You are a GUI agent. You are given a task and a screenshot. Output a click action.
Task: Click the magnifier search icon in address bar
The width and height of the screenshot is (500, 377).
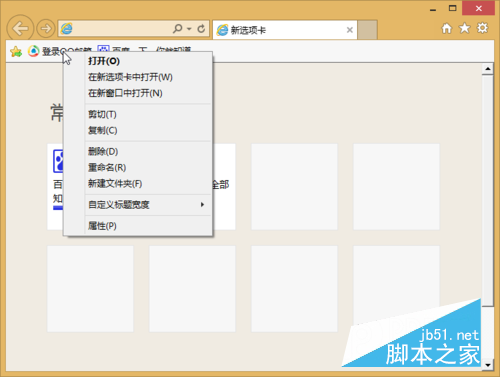pos(177,29)
